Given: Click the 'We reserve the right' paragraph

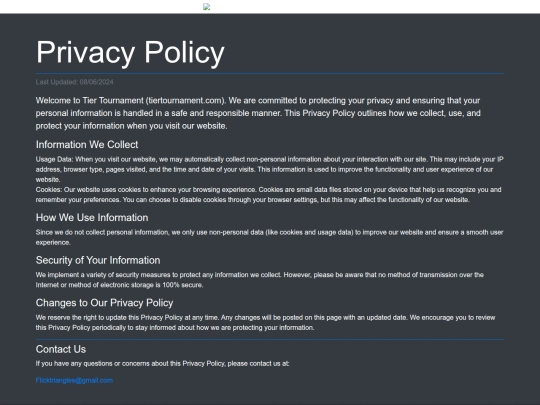Looking at the screenshot, I should point(266,322).
